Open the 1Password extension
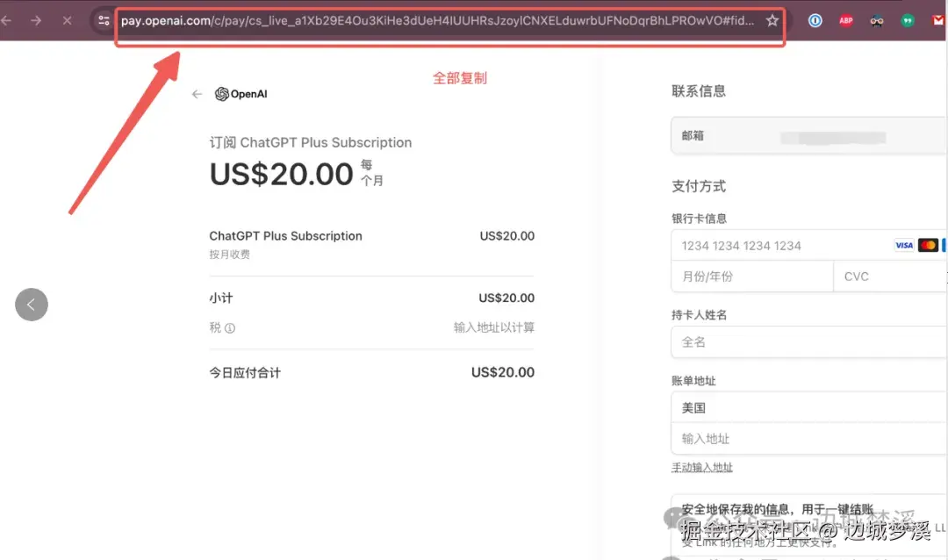Image resolution: width=948 pixels, height=560 pixels. [x=815, y=19]
